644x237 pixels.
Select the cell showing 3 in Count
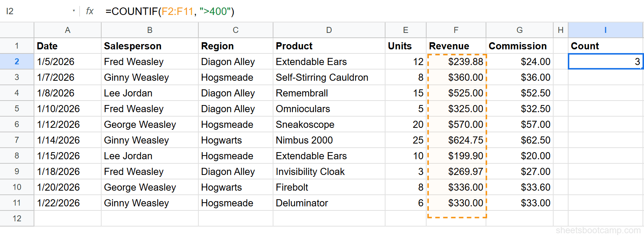click(605, 61)
